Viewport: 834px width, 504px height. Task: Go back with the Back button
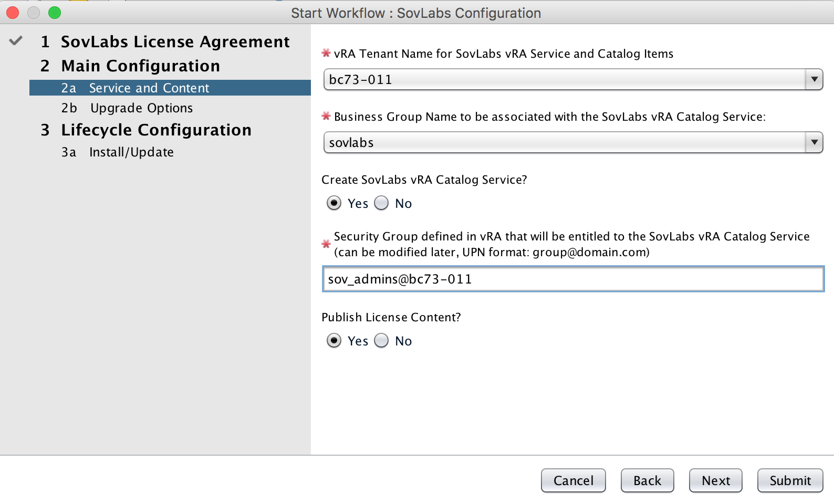[x=648, y=480]
